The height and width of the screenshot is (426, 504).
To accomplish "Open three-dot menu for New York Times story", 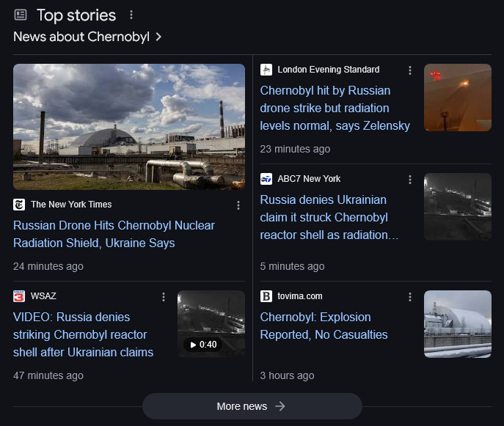I will [x=238, y=205].
